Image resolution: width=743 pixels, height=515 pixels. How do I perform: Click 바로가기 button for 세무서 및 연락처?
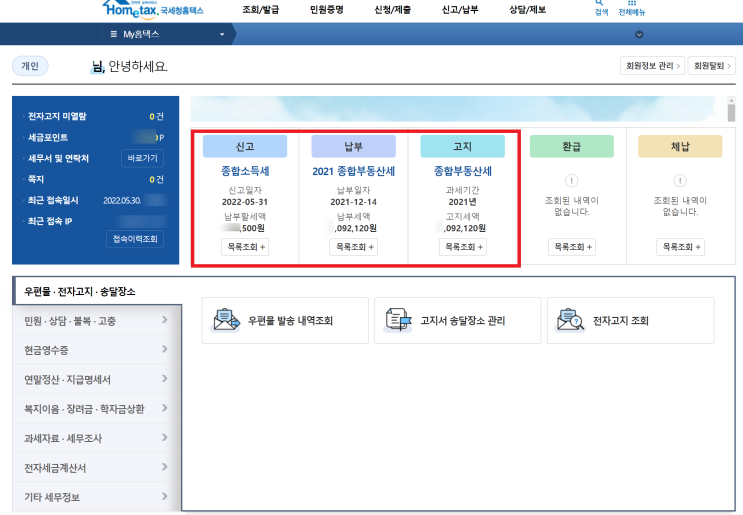(142, 158)
